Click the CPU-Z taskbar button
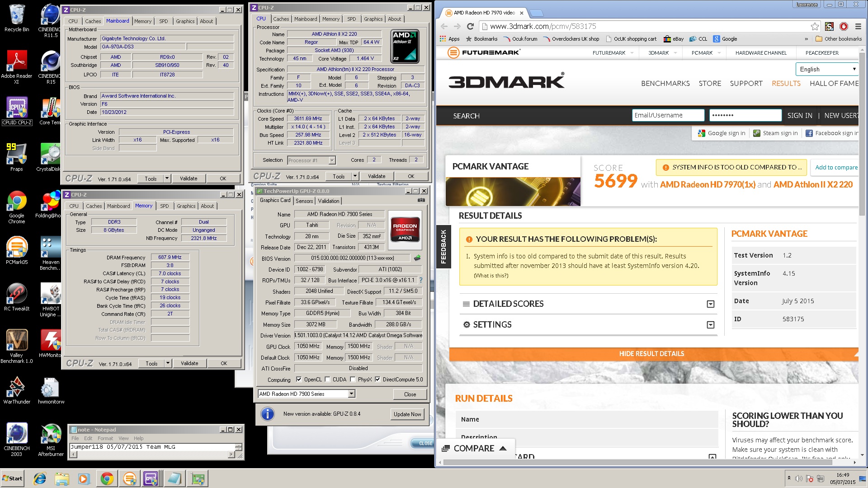Viewport: 868px width, 488px height. 151,479
